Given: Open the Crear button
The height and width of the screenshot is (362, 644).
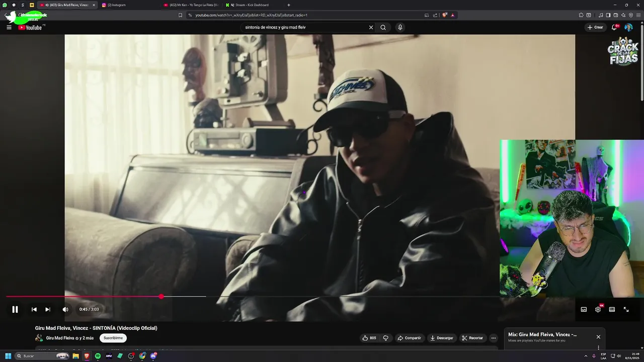Looking at the screenshot, I should coord(595,27).
